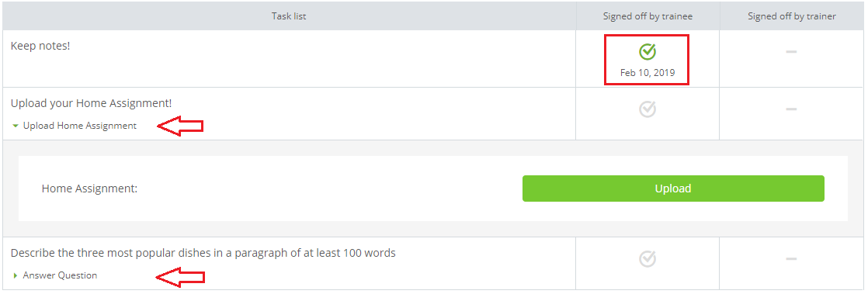Click the Signed off by trainer header
The height and width of the screenshot is (294, 868).
click(x=792, y=16)
